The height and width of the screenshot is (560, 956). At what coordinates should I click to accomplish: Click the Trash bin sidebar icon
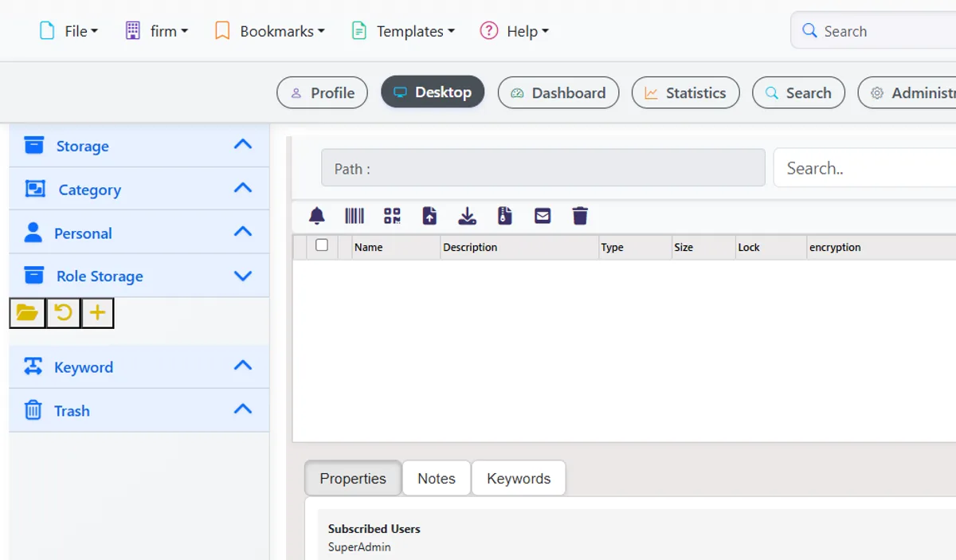coord(33,410)
